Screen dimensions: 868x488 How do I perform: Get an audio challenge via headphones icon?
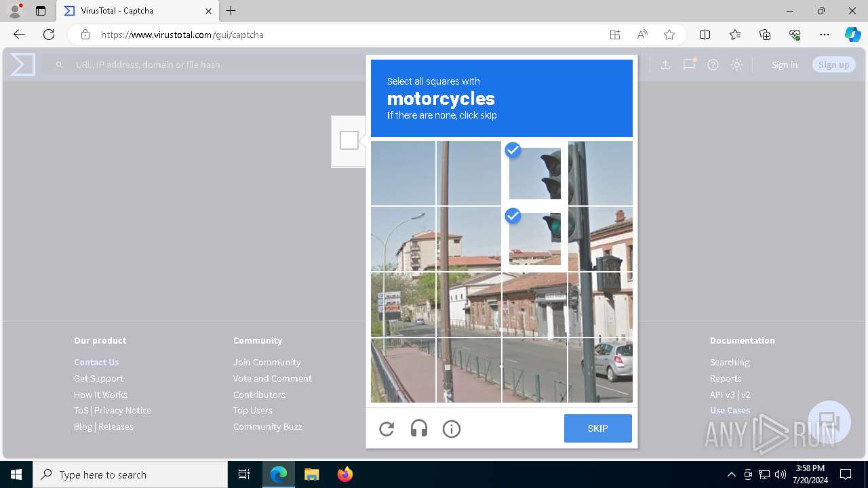(x=419, y=428)
